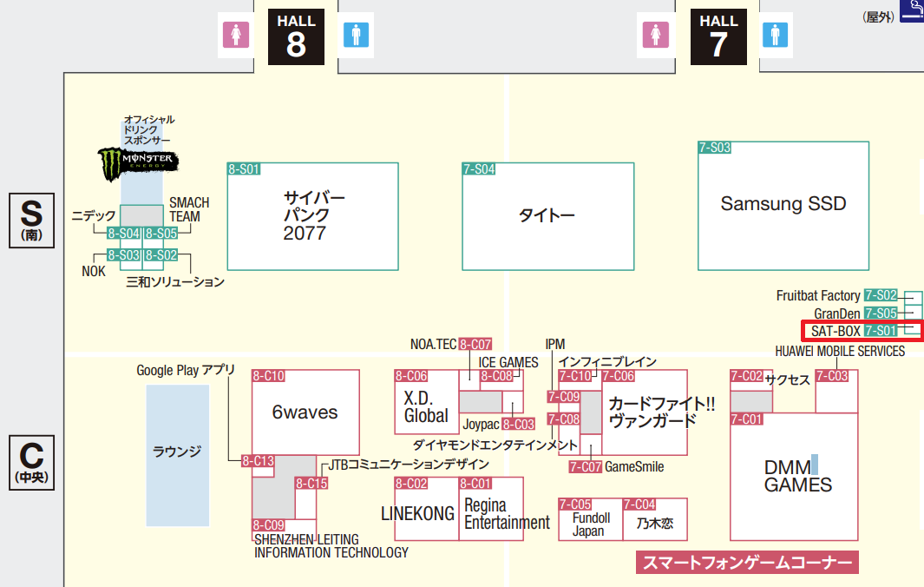Click the 8-C03 booth tag
Screen dimensions: 924x587
click(519, 424)
